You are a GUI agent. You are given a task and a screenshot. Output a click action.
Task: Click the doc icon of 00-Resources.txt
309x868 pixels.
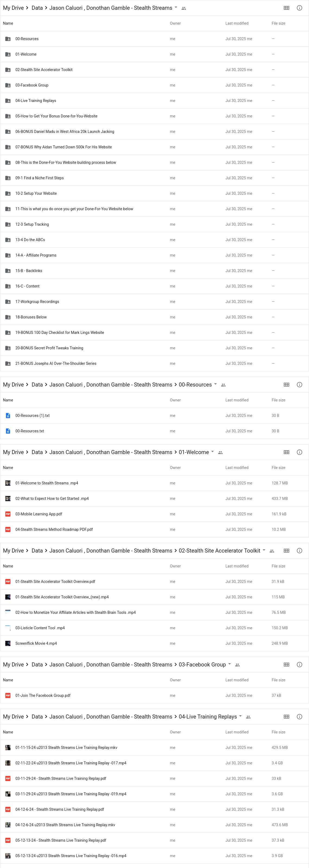(8, 431)
